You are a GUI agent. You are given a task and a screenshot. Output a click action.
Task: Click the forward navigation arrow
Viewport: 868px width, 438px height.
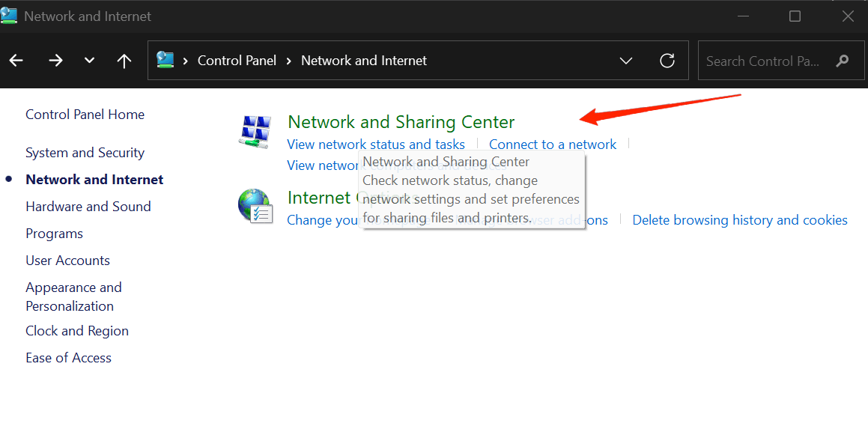pyautogui.click(x=55, y=60)
